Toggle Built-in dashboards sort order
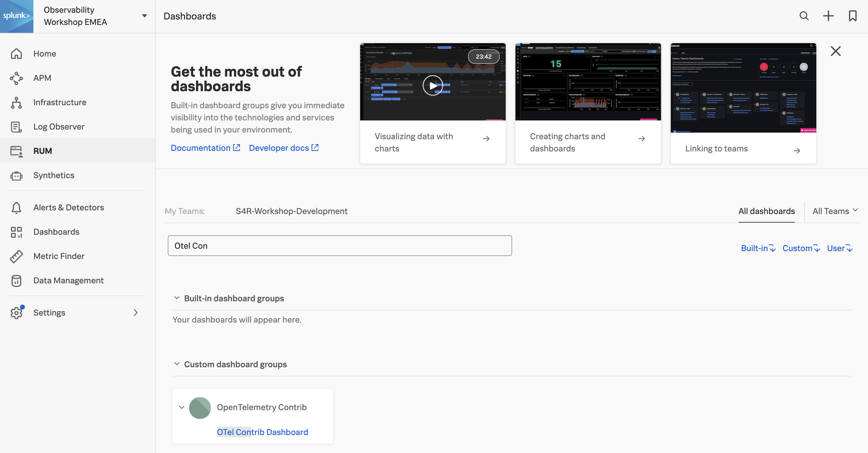868x453 pixels. point(758,248)
